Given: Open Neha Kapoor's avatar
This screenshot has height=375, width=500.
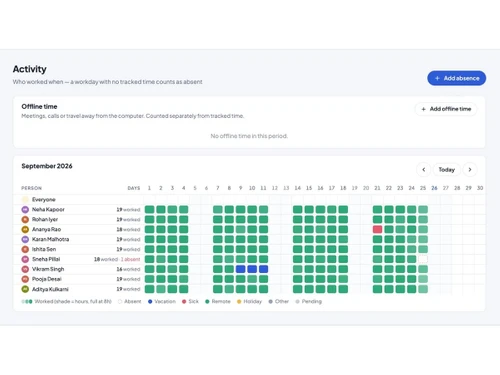Looking at the screenshot, I should point(25,209).
